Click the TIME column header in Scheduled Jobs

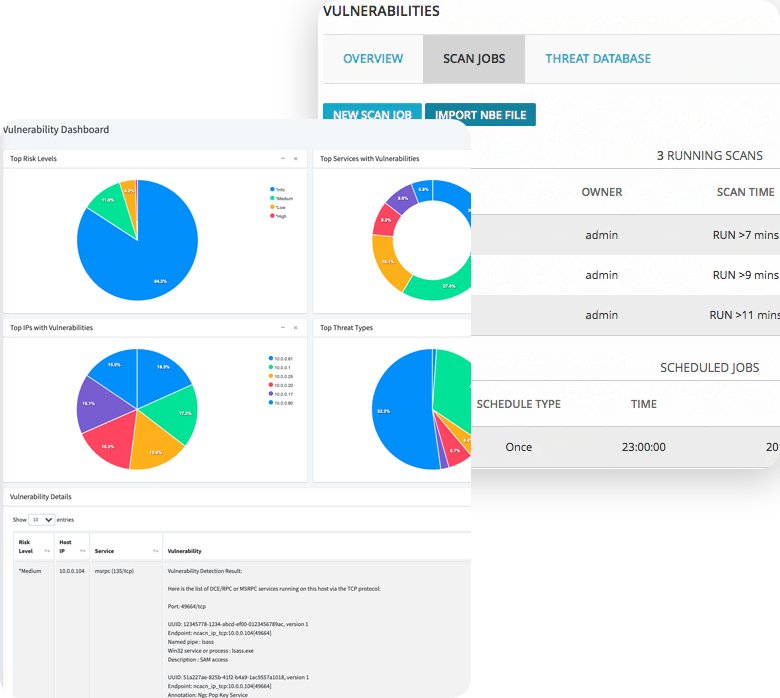point(644,404)
